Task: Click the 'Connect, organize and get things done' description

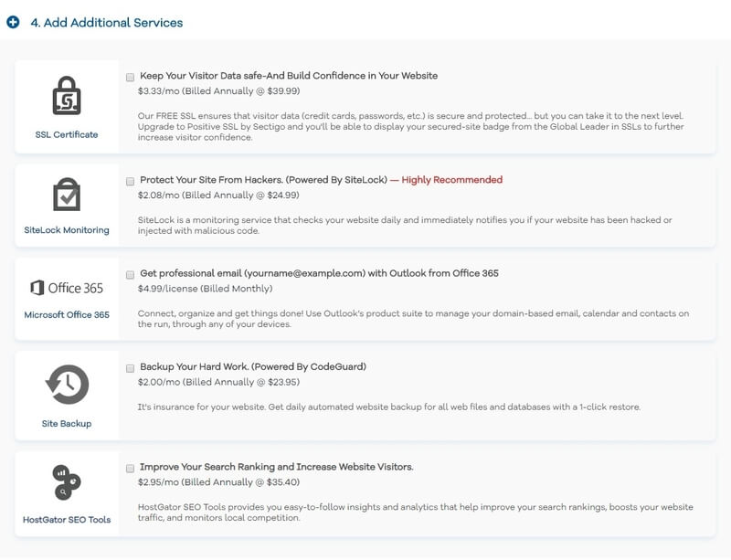Action: tap(413, 319)
